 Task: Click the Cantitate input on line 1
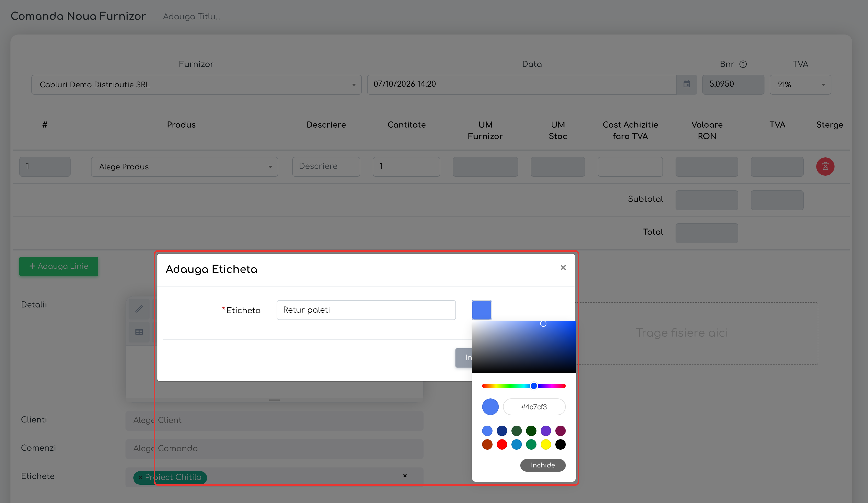pos(407,167)
